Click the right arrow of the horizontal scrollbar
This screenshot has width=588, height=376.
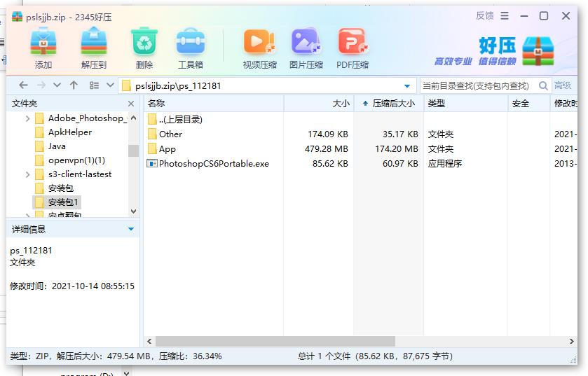tap(571, 341)
